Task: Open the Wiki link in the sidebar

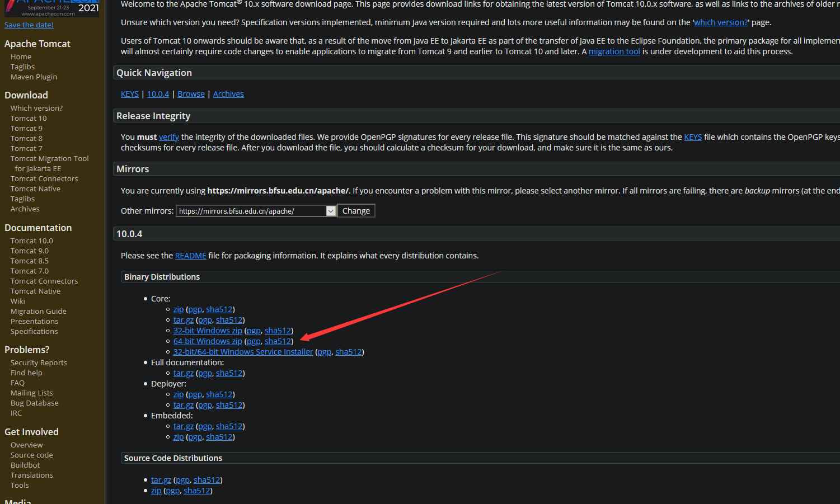Action: 18,302
